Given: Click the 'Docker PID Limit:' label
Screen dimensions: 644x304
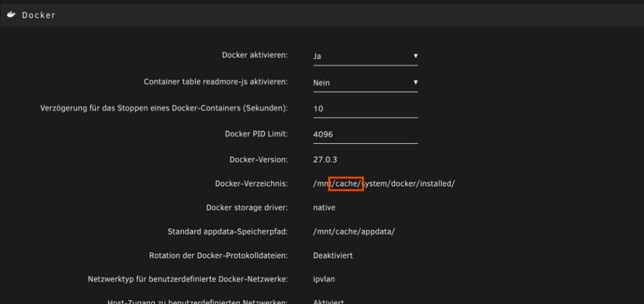Looking at the screenshot, I should (x=257, y=135).
